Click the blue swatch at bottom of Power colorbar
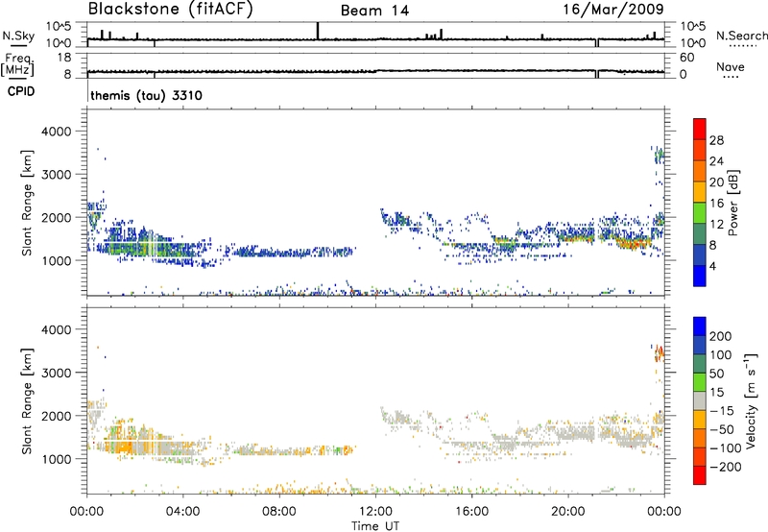The height and width of the screenshot is (532, 768). [700, 276]
